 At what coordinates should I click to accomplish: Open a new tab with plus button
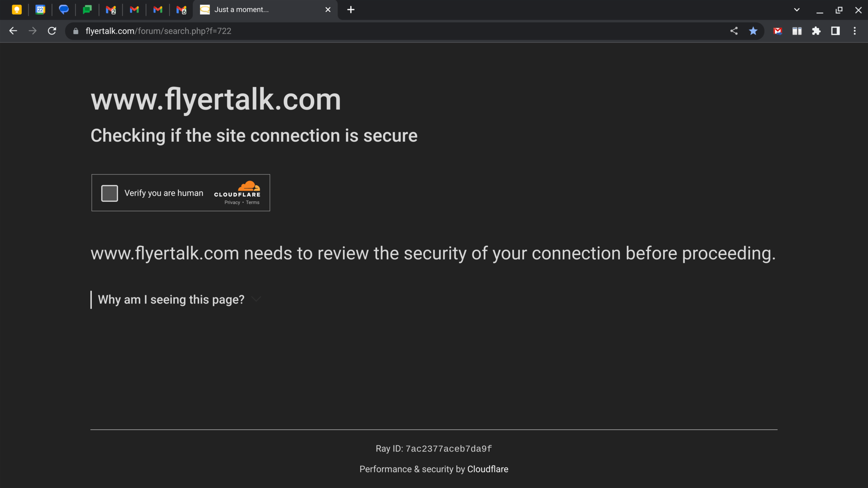pos(351,10)
